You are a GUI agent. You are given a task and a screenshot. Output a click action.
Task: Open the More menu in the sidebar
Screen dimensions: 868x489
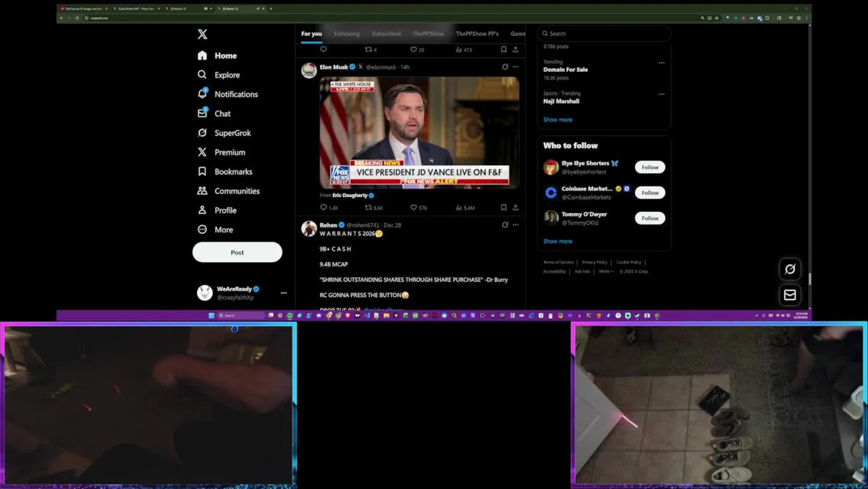tap(215, 230)
